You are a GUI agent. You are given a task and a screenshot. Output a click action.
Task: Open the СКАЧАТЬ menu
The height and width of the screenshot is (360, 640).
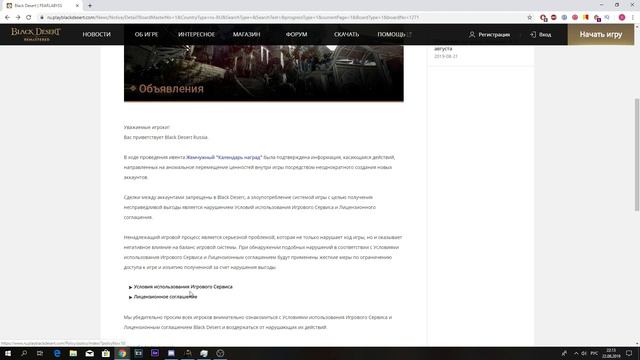click(x=347, y=34)
